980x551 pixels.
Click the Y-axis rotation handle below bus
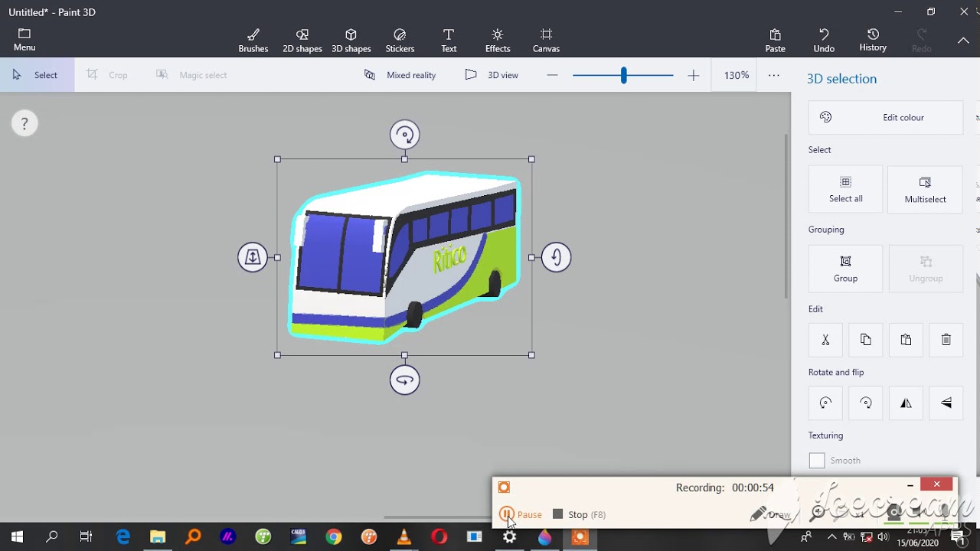(x=404, y=380)
